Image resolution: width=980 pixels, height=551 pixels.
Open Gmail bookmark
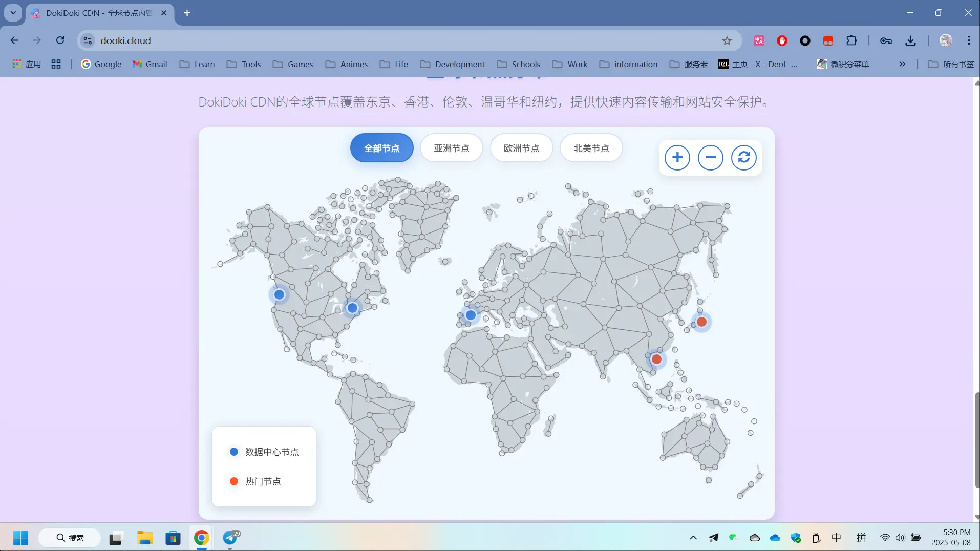(x=150, y=64)
